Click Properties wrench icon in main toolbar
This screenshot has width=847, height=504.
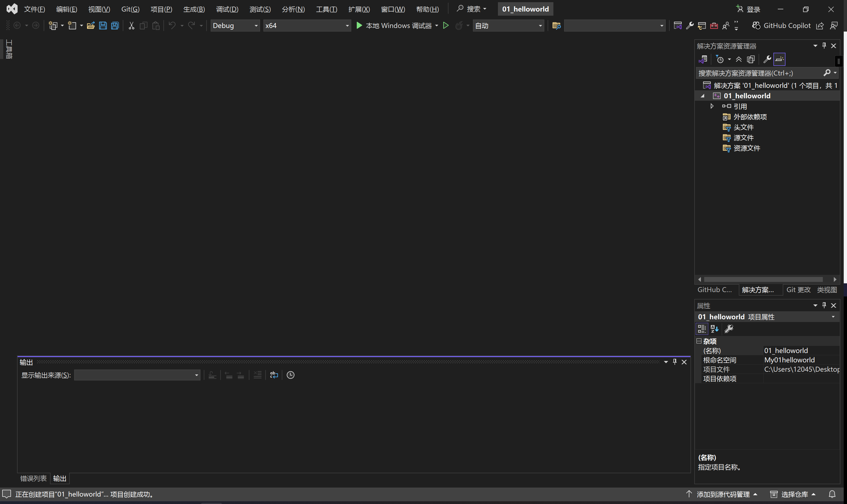click(x=690, y=26)
